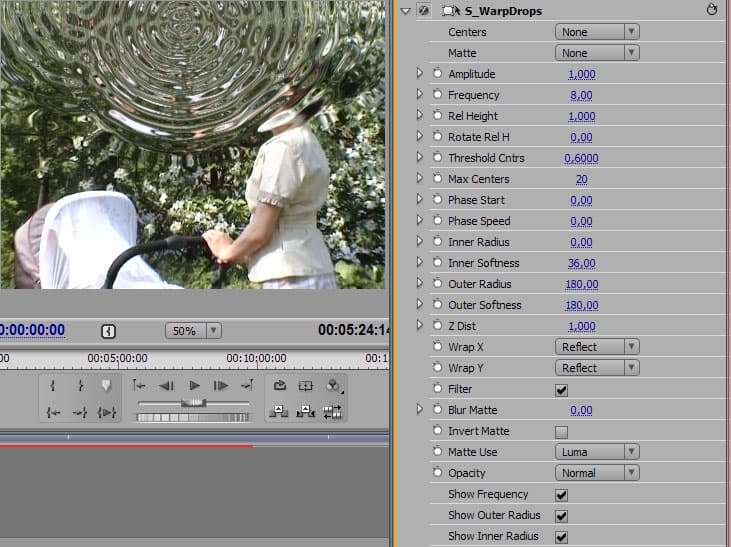The image size is (731, 547).
Task: Toggle the S_WarpDrops effect on or off
Action: click(424, 10)
